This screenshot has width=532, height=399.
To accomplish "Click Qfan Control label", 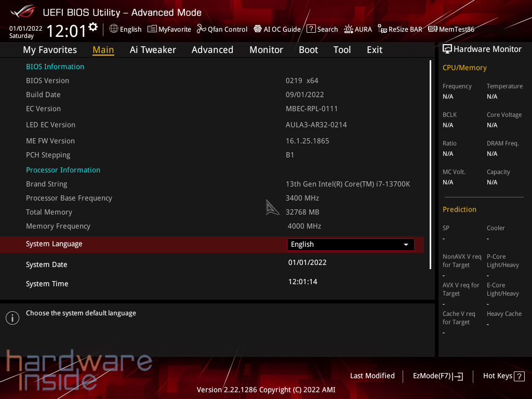I will point(228,30).
